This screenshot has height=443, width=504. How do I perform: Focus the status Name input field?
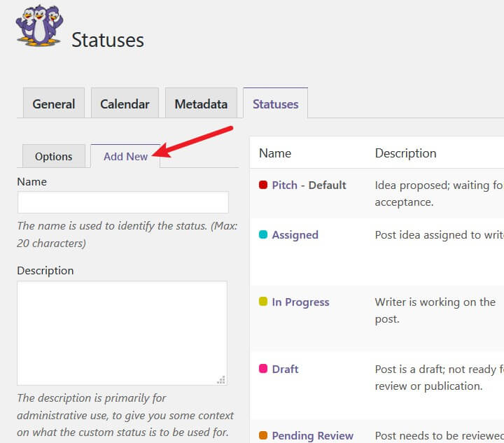(x=123, y=202)
